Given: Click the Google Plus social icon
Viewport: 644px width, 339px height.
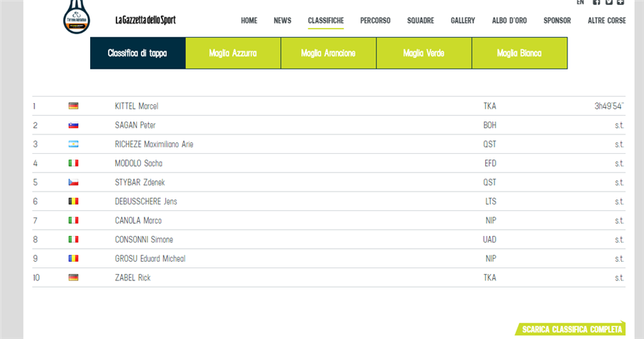Looking at the screenshot, I should coord(620,3).
